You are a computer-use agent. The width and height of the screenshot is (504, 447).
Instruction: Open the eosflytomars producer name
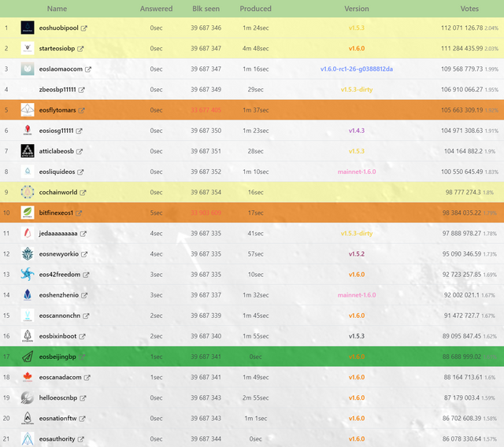pyautogui.click(x=57, y=110)
